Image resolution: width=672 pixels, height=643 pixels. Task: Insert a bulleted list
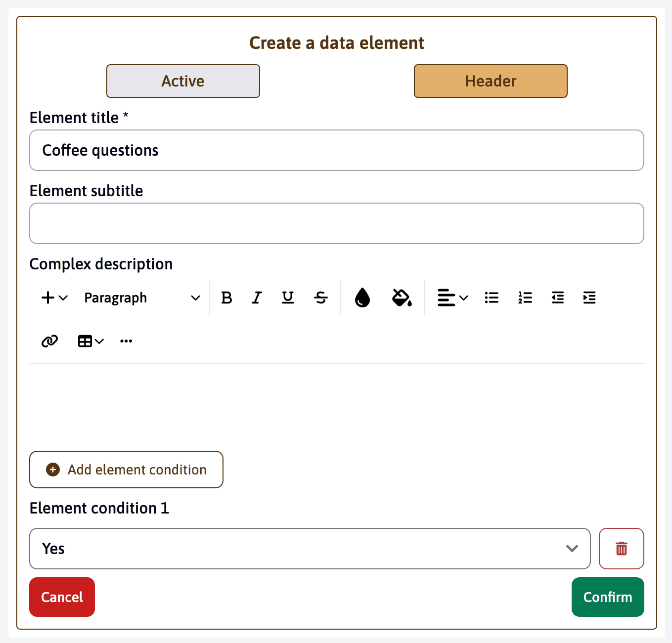(492, 298)
